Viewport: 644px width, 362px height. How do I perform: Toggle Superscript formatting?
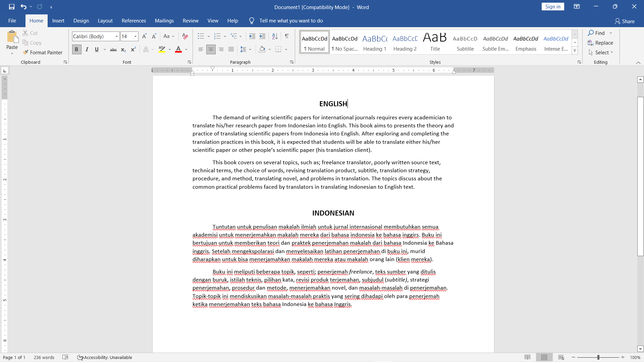(133, 49)
